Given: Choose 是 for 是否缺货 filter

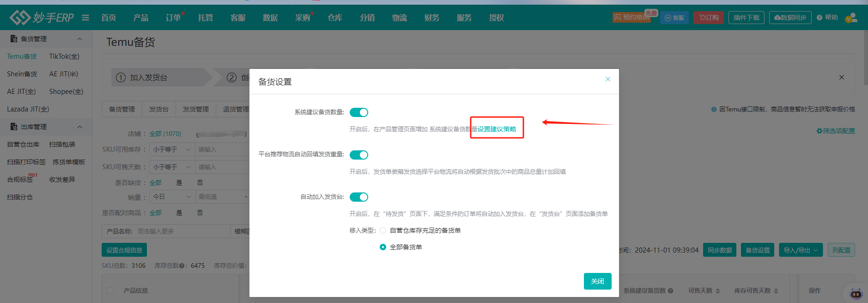Looking at the screenshot, I should tap(179, 183).
